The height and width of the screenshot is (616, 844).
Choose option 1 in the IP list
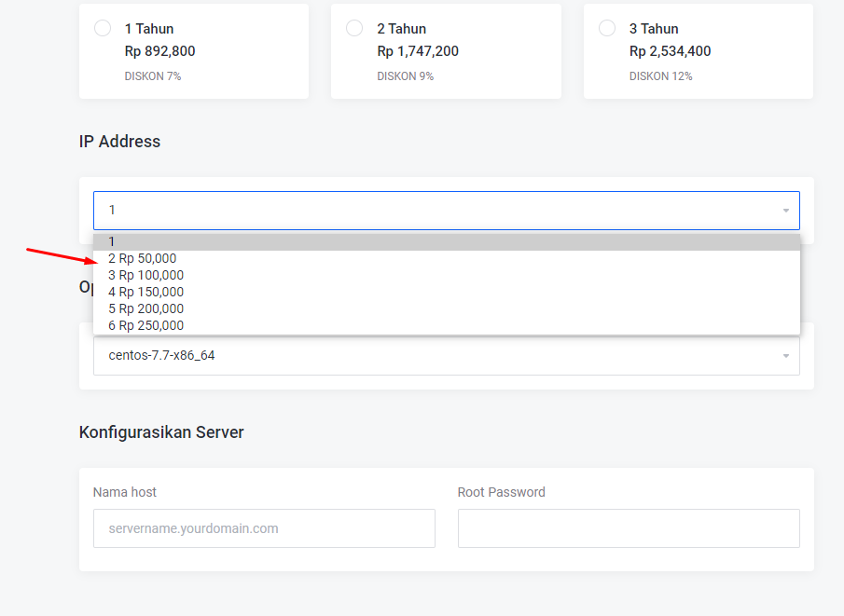pyautogui.click(x=446, y=242)
